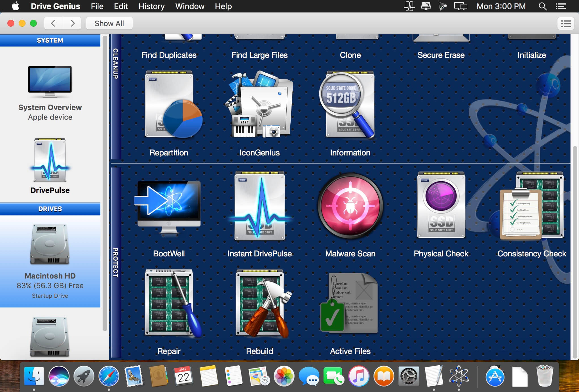Open the Secure Erase tool
579x392 pixels.
click(441, 55)
